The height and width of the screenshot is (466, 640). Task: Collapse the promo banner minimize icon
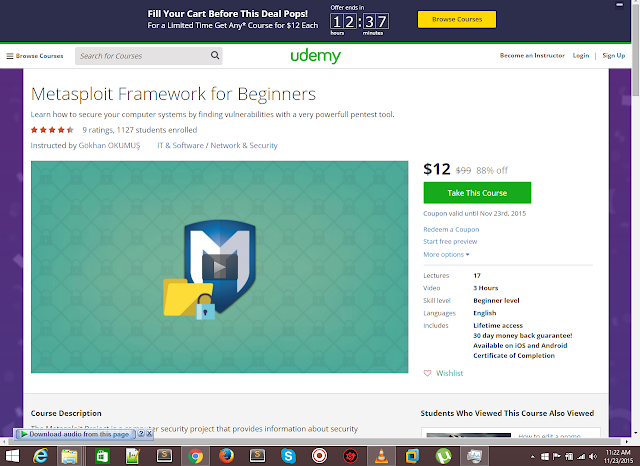click(620, 5)
